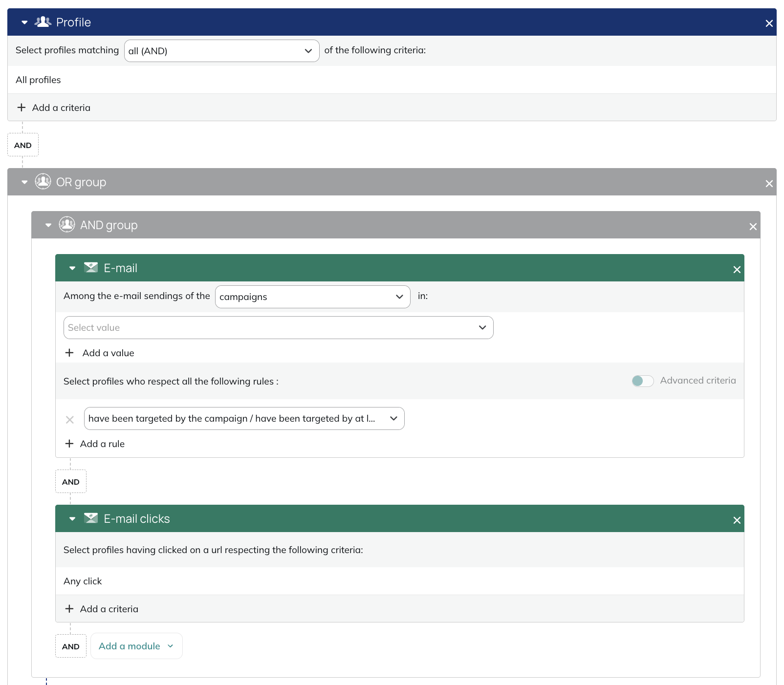Open the targeted by campaign rule dropdown

[244, 418]
